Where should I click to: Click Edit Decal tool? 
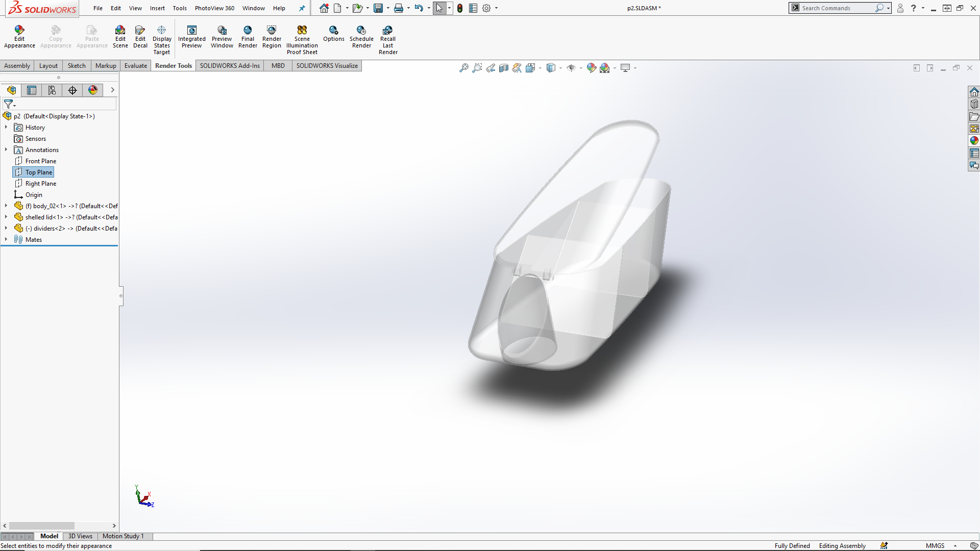pos(140,37)
